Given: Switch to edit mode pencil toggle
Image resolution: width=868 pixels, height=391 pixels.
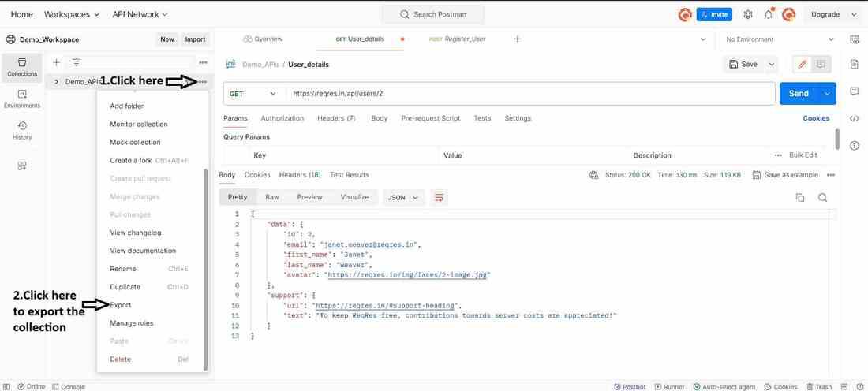Looking at the screenshot, I should click(x=803, y=64).
